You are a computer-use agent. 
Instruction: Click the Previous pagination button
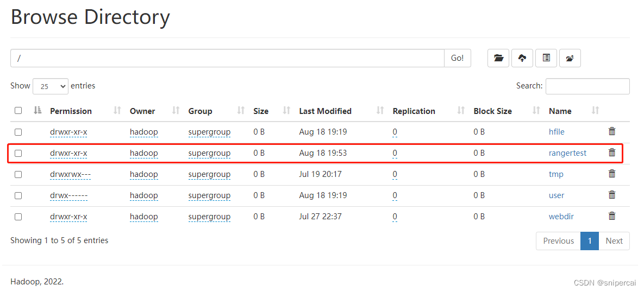[558, 241]
